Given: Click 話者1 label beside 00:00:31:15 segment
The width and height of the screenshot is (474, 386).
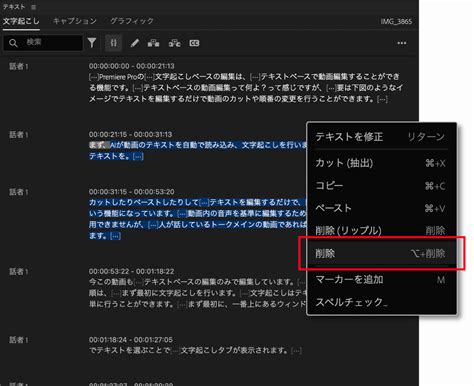Looking at the screenshot, I should [19, 192].
